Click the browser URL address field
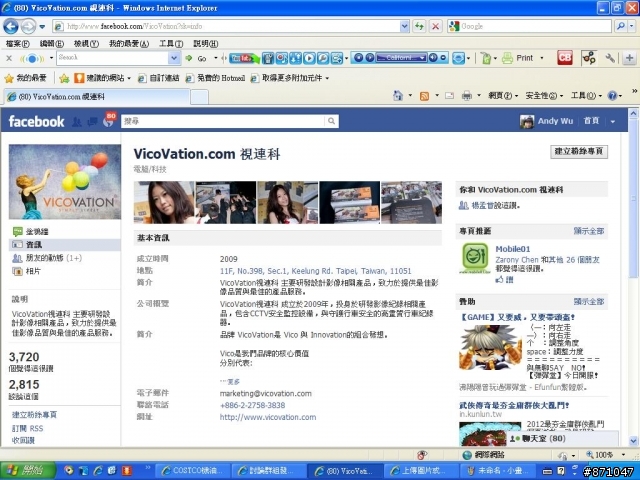640x480 pixels. (227, 27)
